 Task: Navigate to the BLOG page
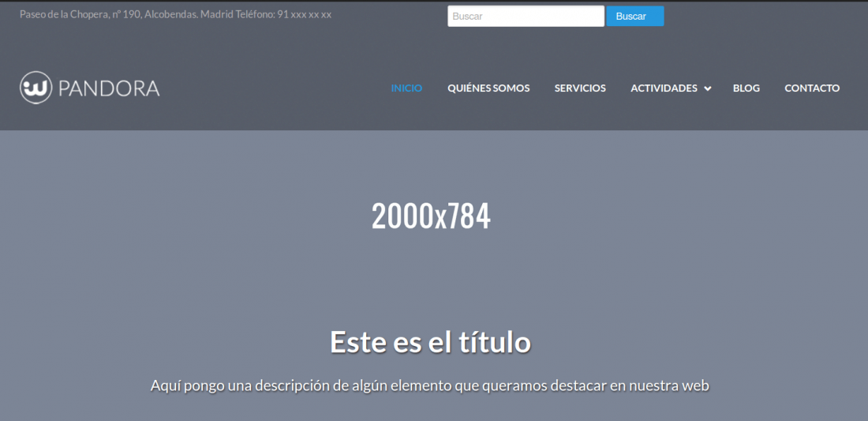tap(746, 88)
